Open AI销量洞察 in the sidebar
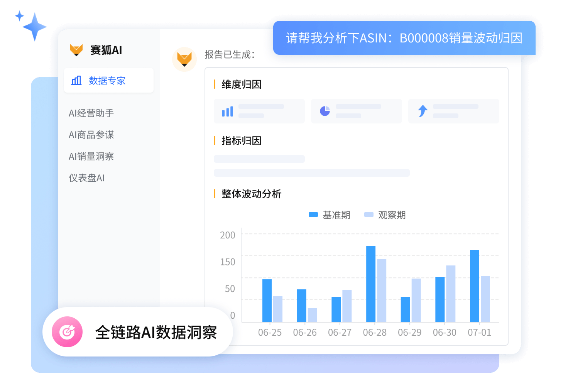The height and width of the screenshot is (392, 568). pos(91,156)
